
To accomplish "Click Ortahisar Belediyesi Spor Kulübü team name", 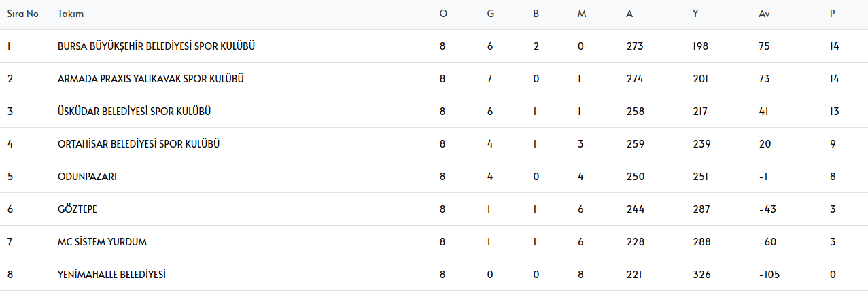I will 139,144.
